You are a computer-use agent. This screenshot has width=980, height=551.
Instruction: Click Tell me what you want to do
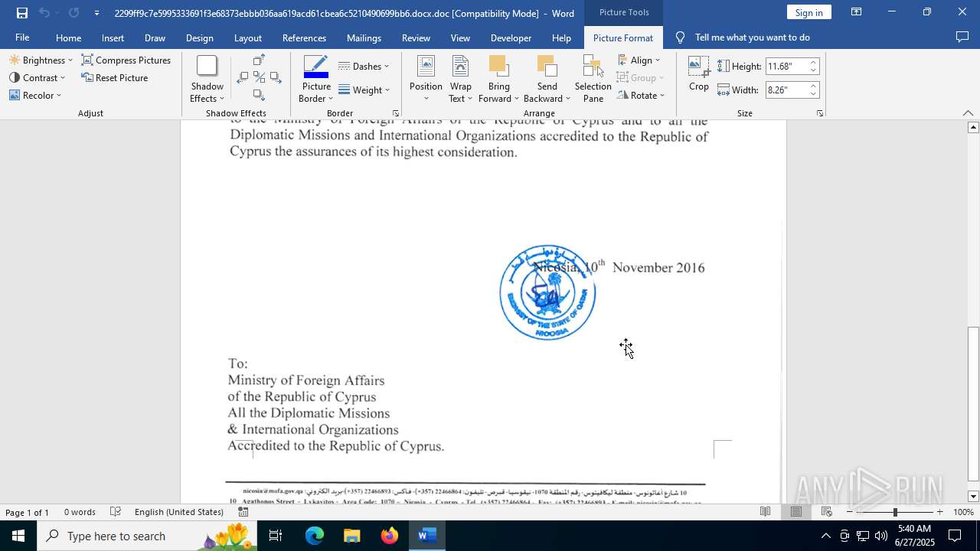coord(752,37)
